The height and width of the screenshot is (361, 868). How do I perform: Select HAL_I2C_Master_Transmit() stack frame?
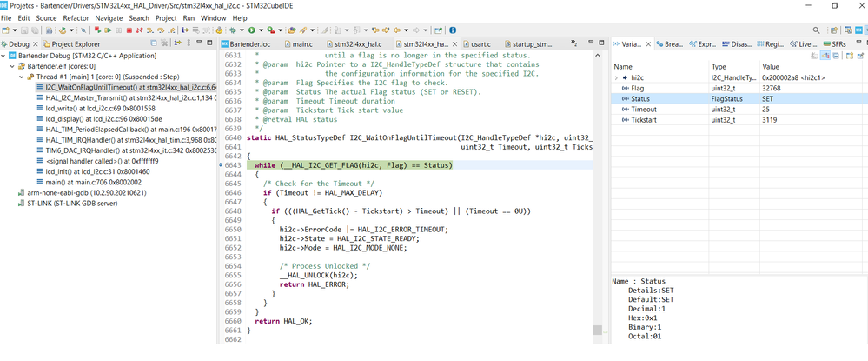(x=126, y=97)
